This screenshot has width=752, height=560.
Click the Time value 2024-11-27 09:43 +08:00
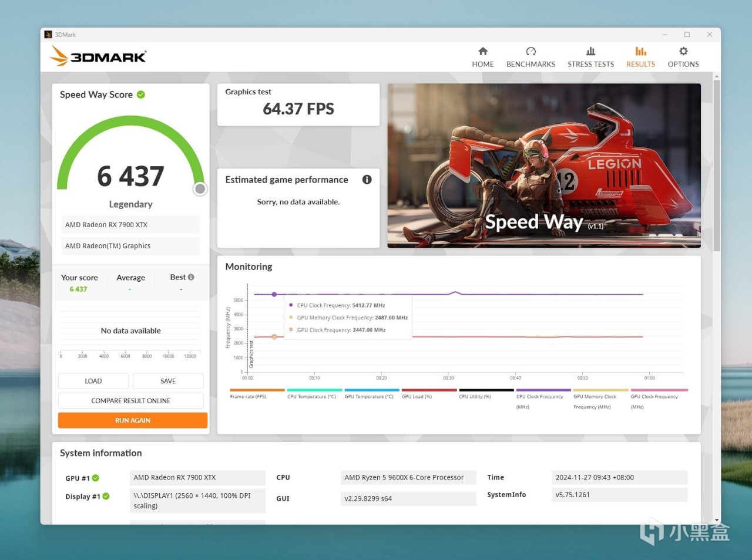(619, 478)
